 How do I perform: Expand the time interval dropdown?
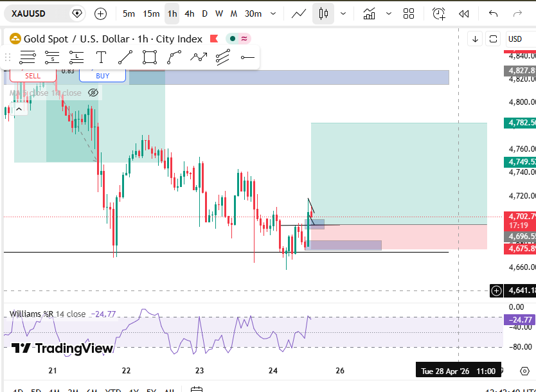click(x=273, y=13)
